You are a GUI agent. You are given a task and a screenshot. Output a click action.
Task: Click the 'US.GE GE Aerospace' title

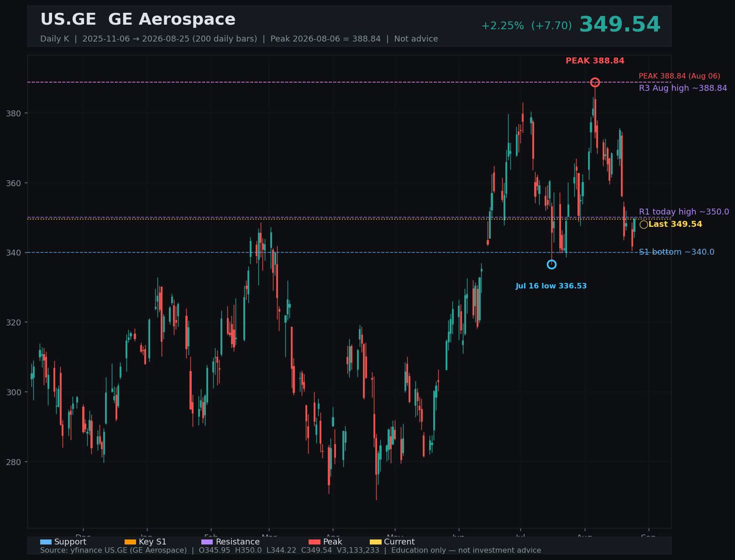(138, 20)
